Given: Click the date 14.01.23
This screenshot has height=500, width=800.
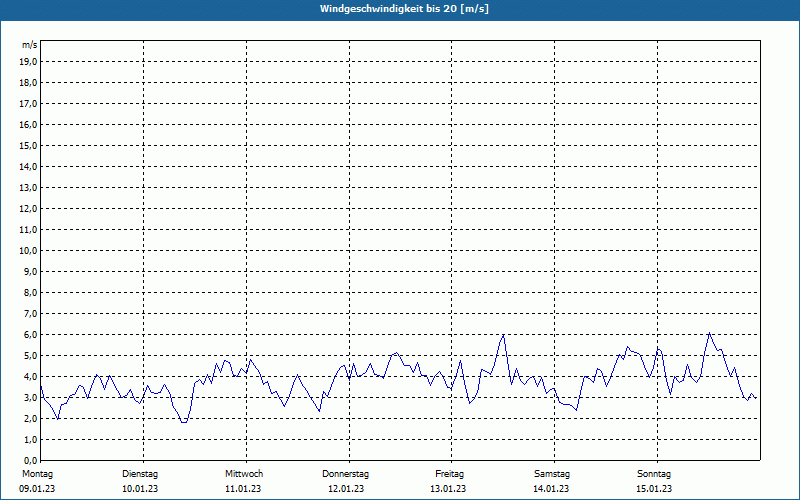Looking at the screenshot, I should pyautogui.click(x=551, y=489).
